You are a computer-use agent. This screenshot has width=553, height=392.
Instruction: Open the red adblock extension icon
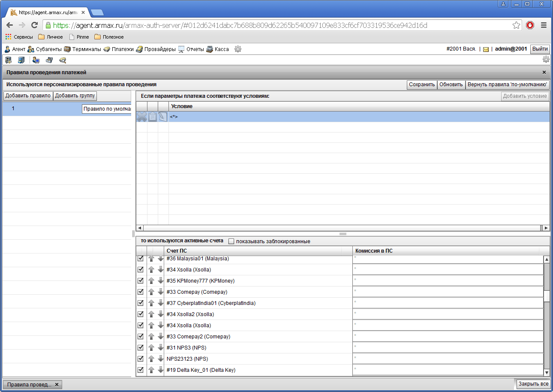(530, 25)
